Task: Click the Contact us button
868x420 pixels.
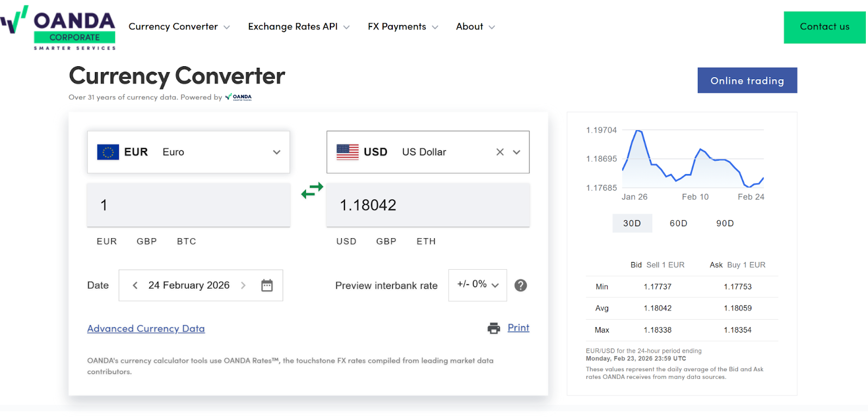Action: click(x=825, y=27)
